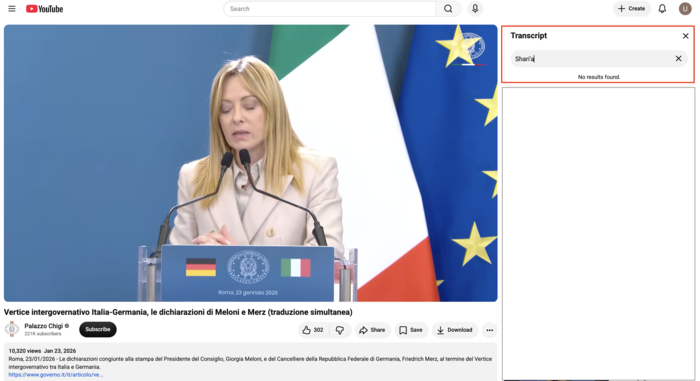Clear the transcript search text
Screen dimensions: 700x381
point(678,59)
